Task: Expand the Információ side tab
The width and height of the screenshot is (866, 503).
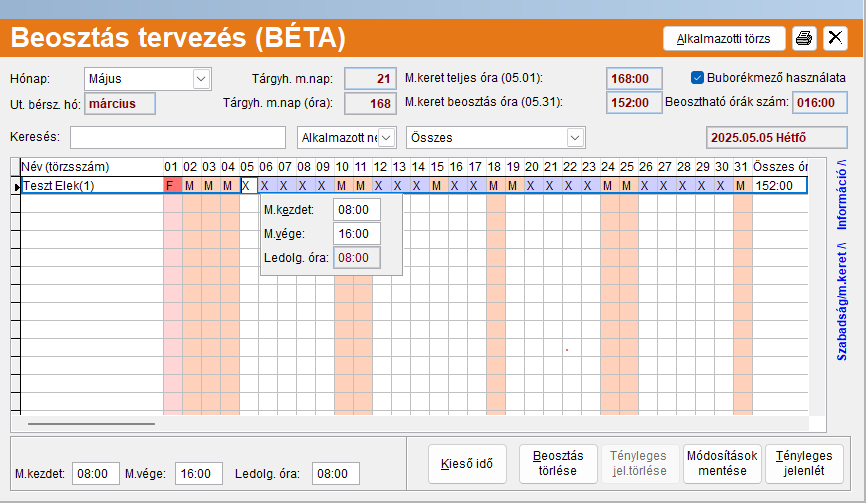Action: (x=841, y=194)
